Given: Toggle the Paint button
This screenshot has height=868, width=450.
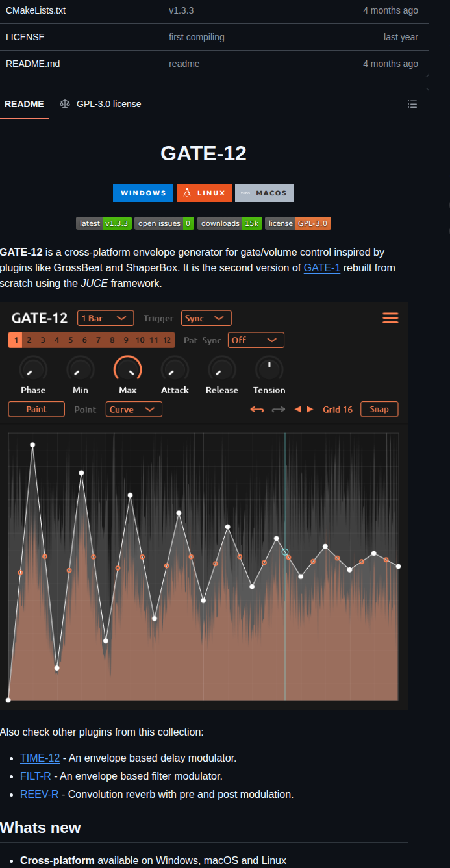Looking at the screenshot, I should point(36,409).
